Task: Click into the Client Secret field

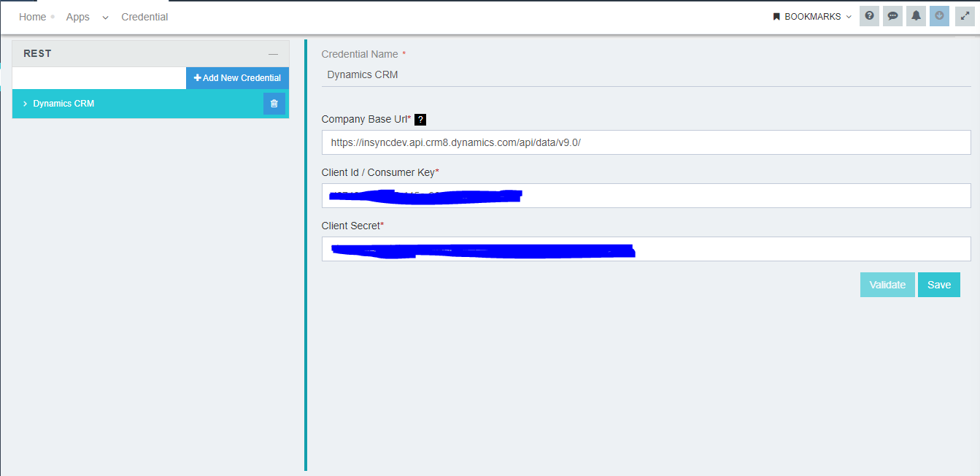Action: [x=646, y=249]
